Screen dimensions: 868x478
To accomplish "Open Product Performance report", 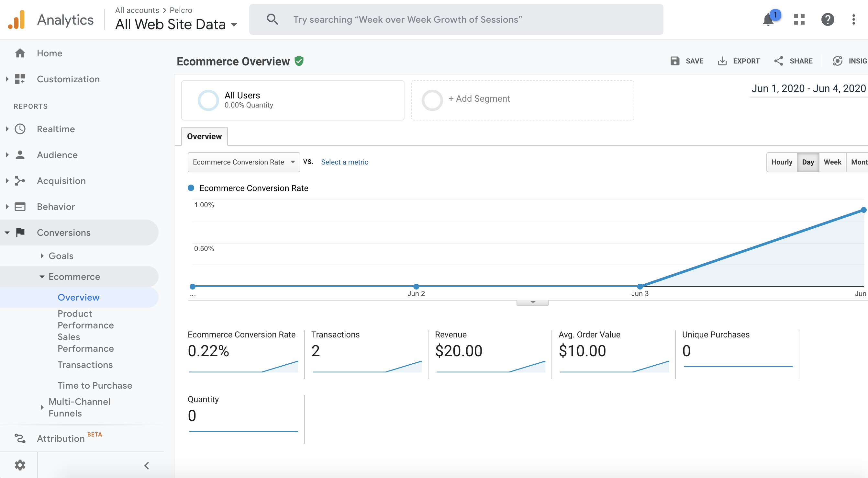I will tap(85, 319).
